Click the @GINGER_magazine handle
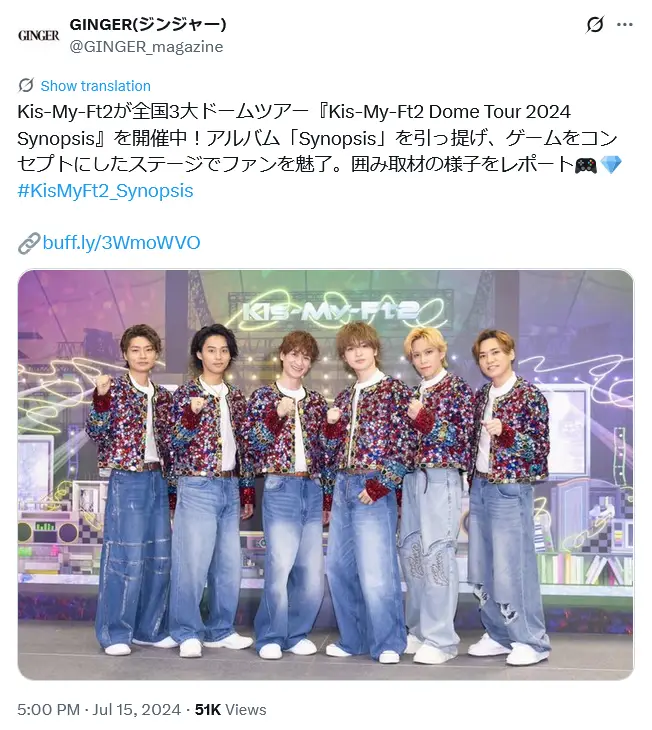Viewport: 652px width, 730px height. (x=146, y=47)
